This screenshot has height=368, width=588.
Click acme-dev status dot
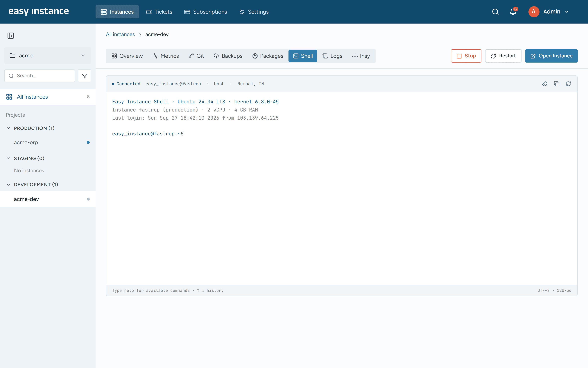[88, 199]
